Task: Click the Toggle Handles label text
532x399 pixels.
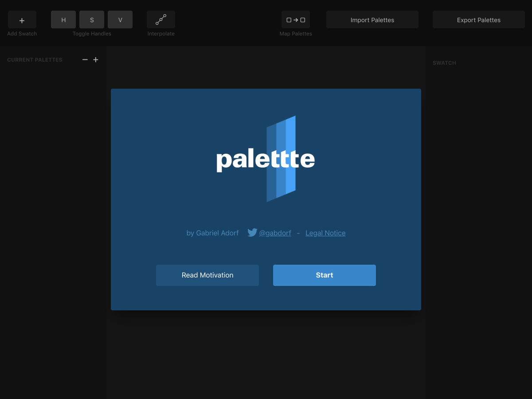Action: (x=92, y=34)
